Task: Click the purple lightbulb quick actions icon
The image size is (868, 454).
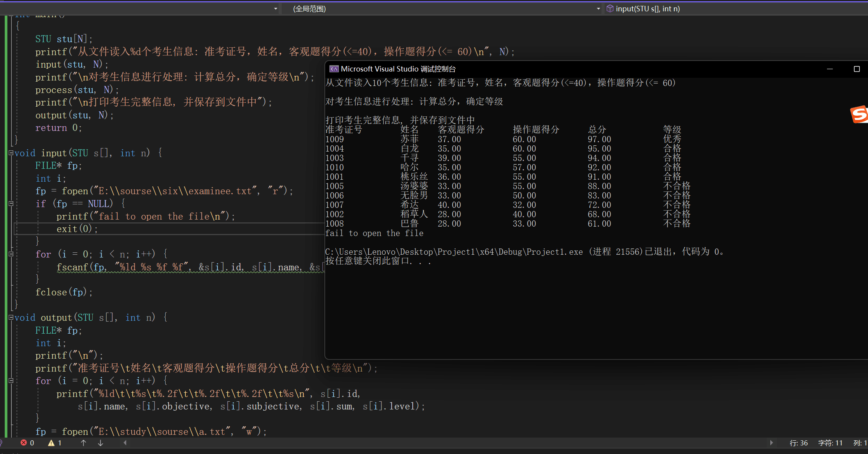Action: tap(1, 443)
